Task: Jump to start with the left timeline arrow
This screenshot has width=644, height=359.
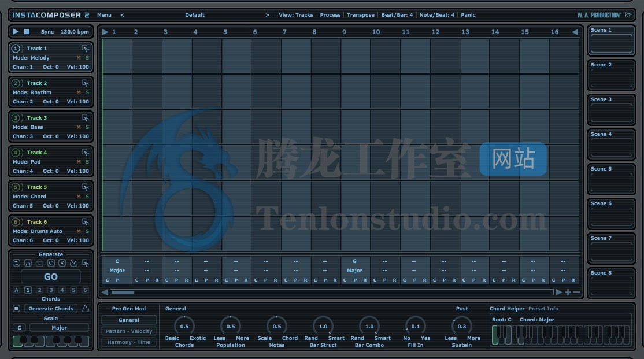Action: (105, 32)
